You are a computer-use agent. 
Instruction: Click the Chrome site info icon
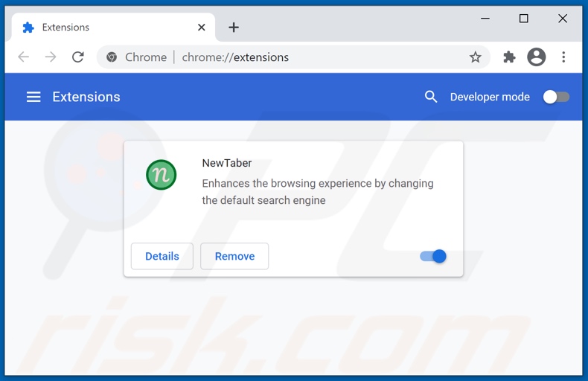tap(112, 57)
